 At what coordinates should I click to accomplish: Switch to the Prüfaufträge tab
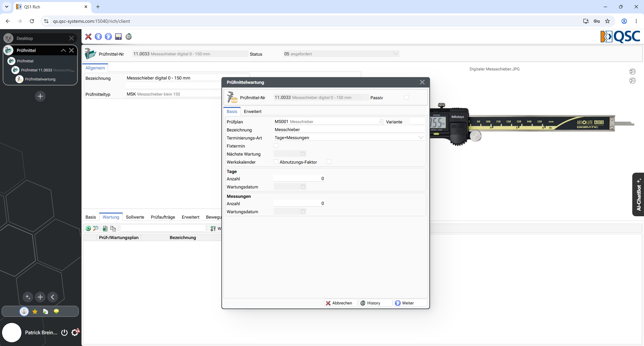click(163, 217)
